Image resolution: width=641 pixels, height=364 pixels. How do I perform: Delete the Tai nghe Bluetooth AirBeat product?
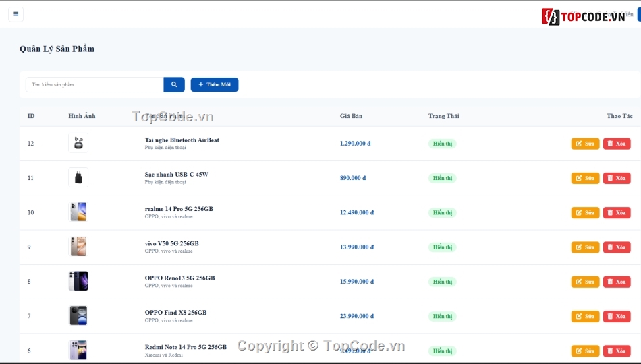coord(617,144)
